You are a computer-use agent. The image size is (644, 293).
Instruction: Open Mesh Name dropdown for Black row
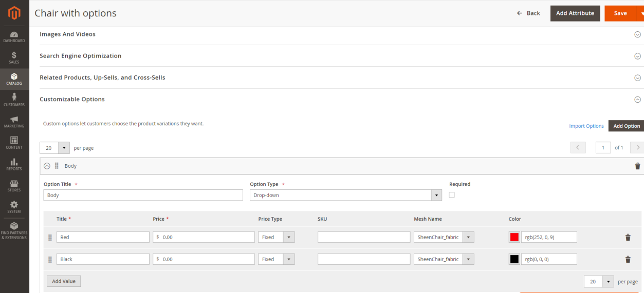click(444, 259)
